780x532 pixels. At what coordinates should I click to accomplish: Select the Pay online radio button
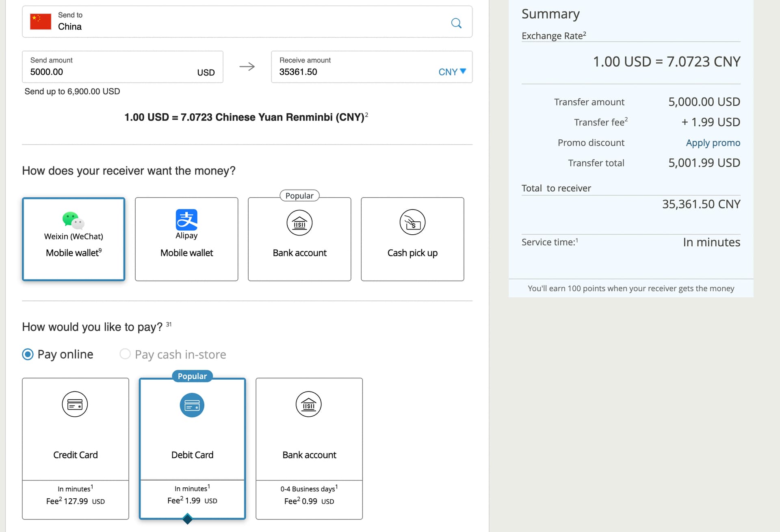pos(28,354)
